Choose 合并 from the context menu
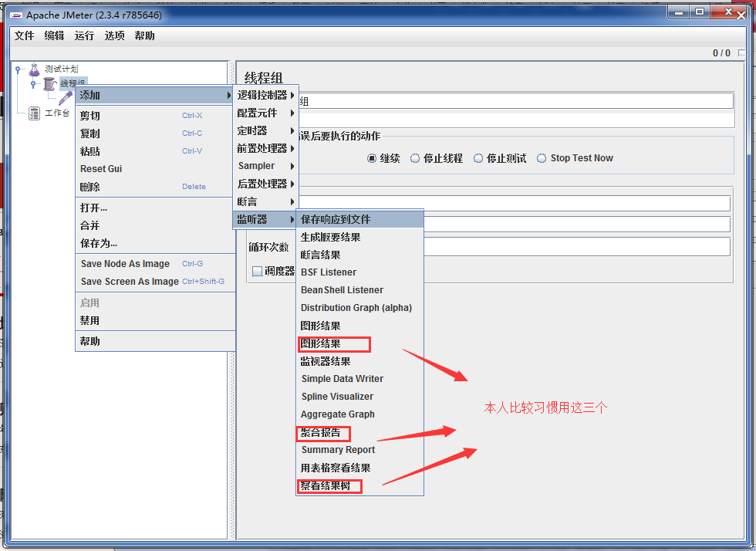This screenshot has width=756, height=551. (155, 226)
